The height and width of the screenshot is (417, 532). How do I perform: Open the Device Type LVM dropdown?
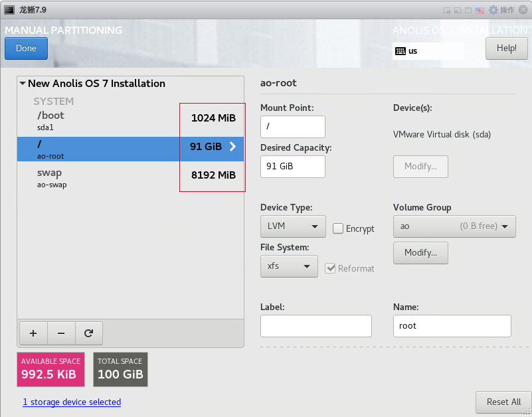[293, 226]
